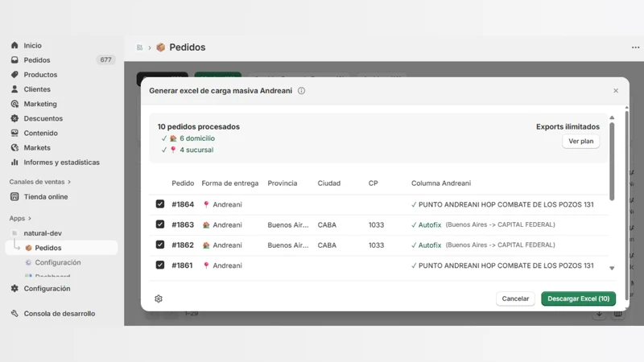Uncheck order #1862 checkbox
644x362 pixels.
(160, 245)
